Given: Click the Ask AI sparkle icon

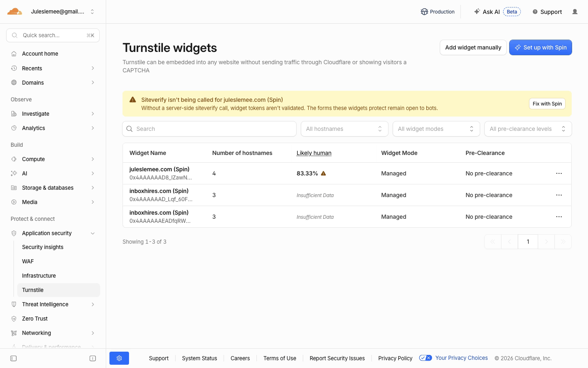Looking at the screenshot, I should tap(477, 11).
